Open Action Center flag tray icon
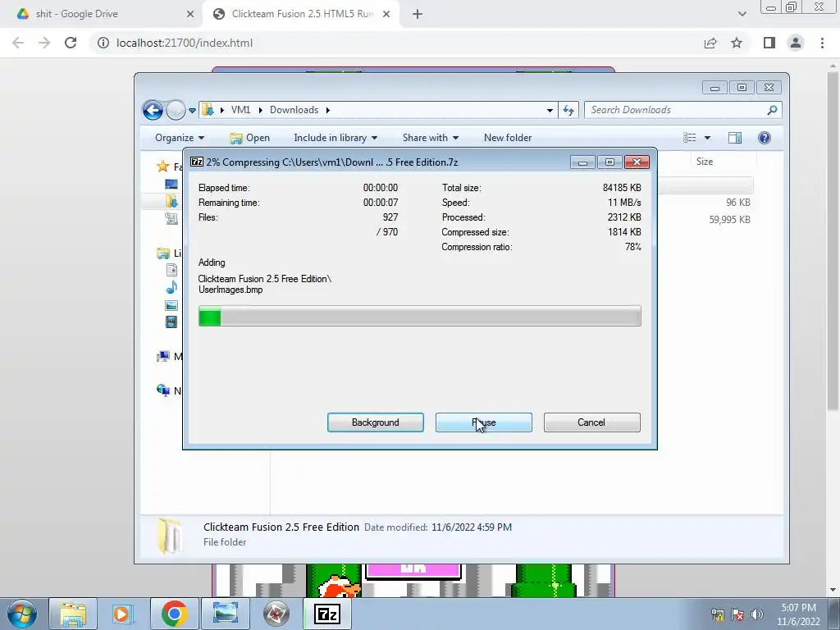 pyautogui.click(x=737, y=614)
